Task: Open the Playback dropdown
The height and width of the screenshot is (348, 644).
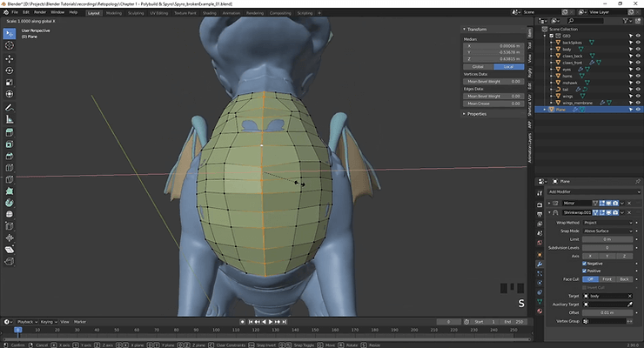Action: pos(27,322)
